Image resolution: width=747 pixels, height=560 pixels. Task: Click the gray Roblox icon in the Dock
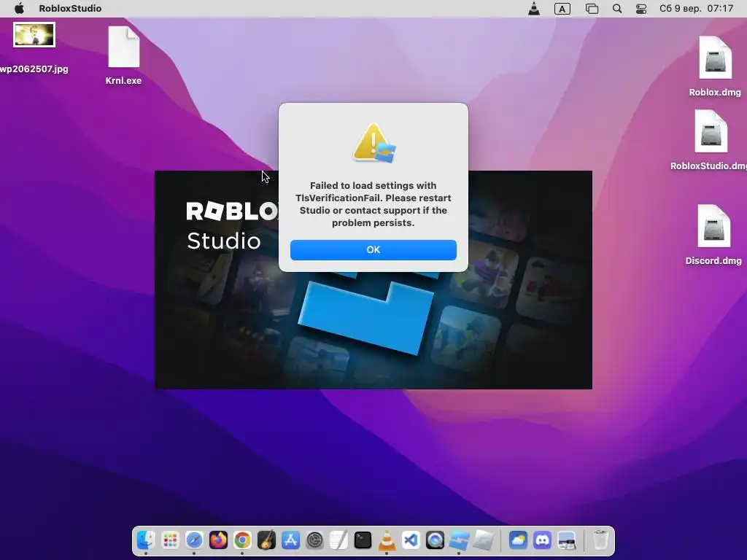(x=483, y=540)
